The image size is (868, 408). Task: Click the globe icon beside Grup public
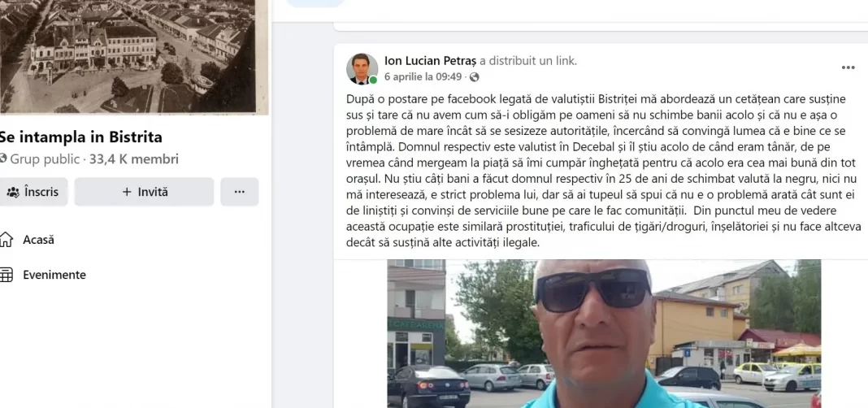pyautogui.click(x=3, y=159)
